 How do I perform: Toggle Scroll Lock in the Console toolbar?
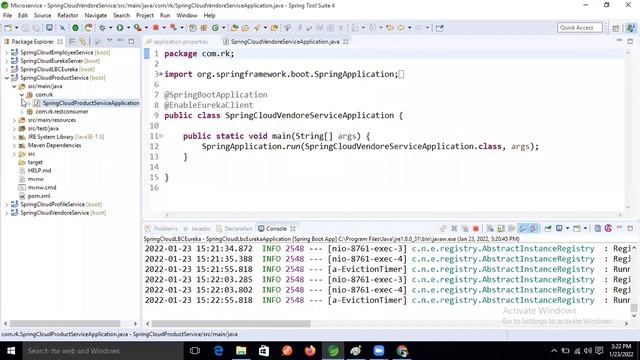501,229
